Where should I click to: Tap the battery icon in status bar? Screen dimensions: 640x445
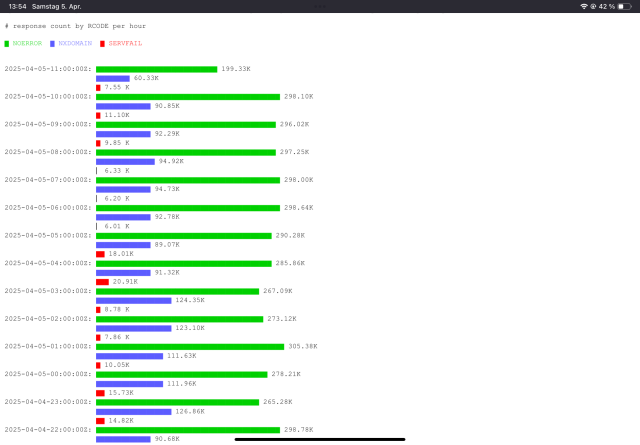625,6
